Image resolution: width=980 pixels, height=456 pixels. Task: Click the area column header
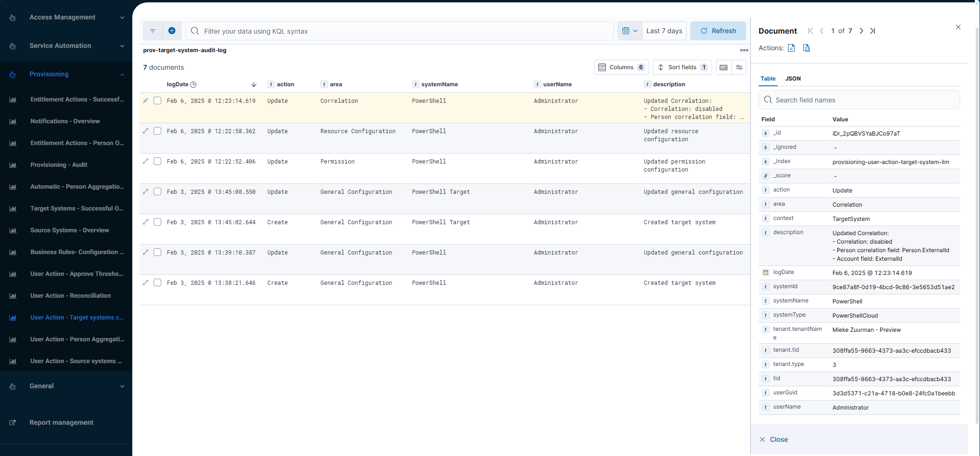331,84
